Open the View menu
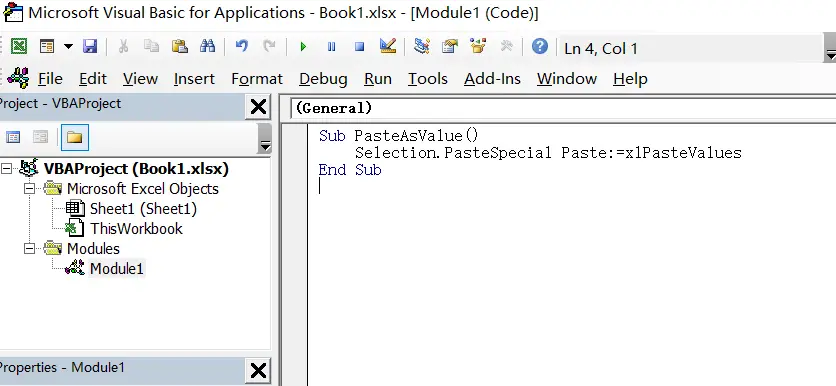Image resolution: width=836 pixels, height=386 pixels. [x=140, y=79]
